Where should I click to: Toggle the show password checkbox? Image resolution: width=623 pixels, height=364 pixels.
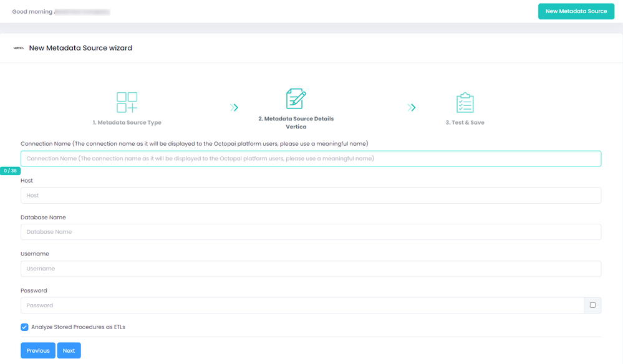pos(592,305)
